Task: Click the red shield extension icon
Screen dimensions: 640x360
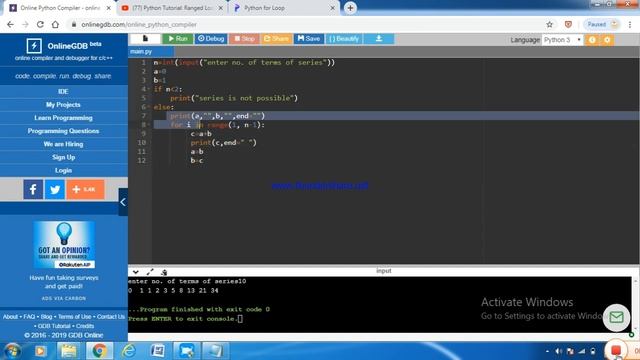Action: coord(568,24)
